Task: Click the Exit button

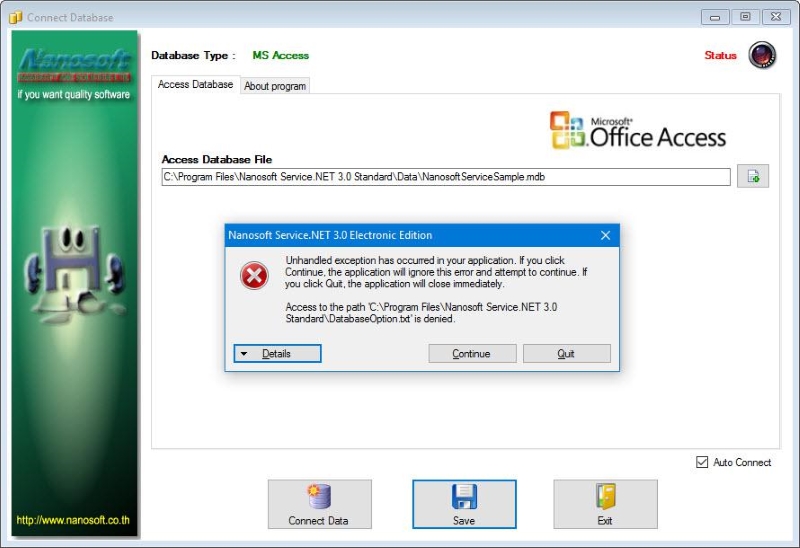Action: tap(605, 504)
